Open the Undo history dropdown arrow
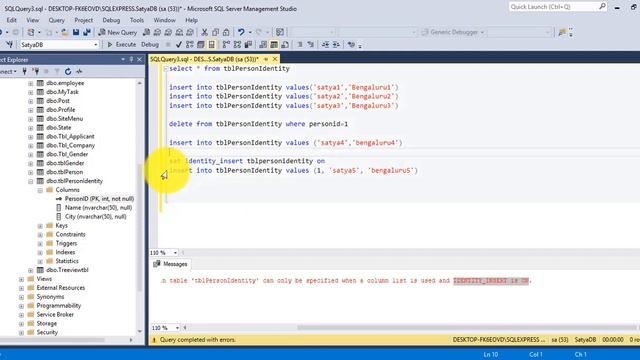Screen dimensions: 640x360 coord(250,32)
